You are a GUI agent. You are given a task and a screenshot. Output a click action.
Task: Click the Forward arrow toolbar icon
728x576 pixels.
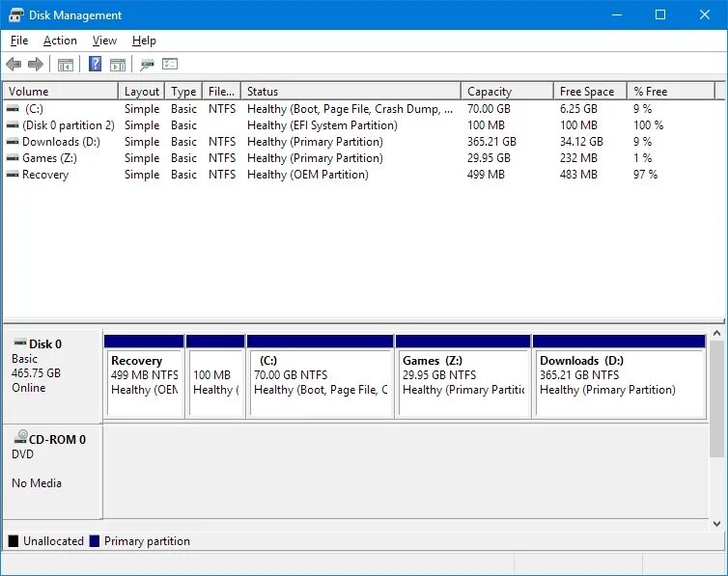coord(36,64)
